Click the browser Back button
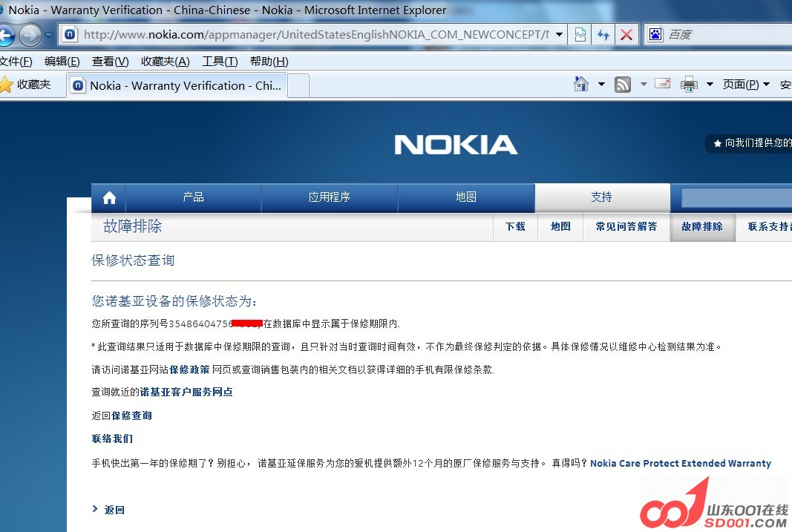 (x=6, y=35)
